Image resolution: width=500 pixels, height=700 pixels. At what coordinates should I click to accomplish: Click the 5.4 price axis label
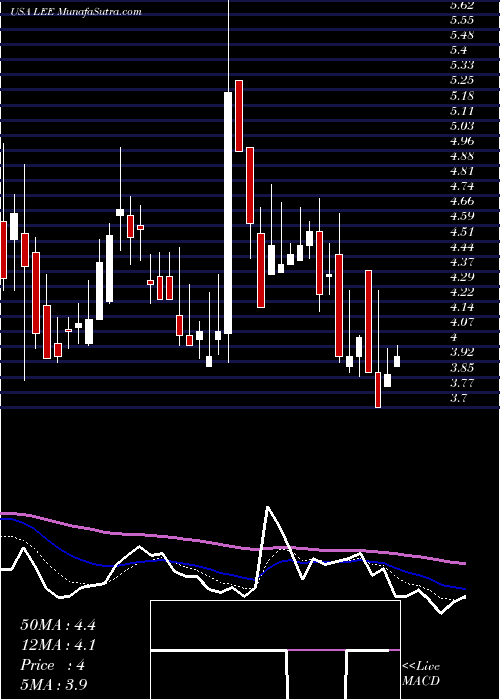[458, 50]
